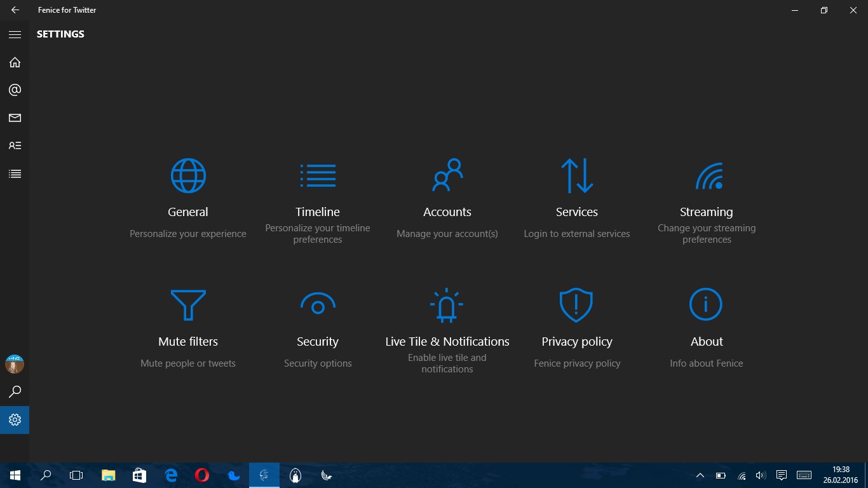Open Search using the sidebar magnifier icon
The height and width of the screenshot is (488, 868).
(x=15, y=392)
